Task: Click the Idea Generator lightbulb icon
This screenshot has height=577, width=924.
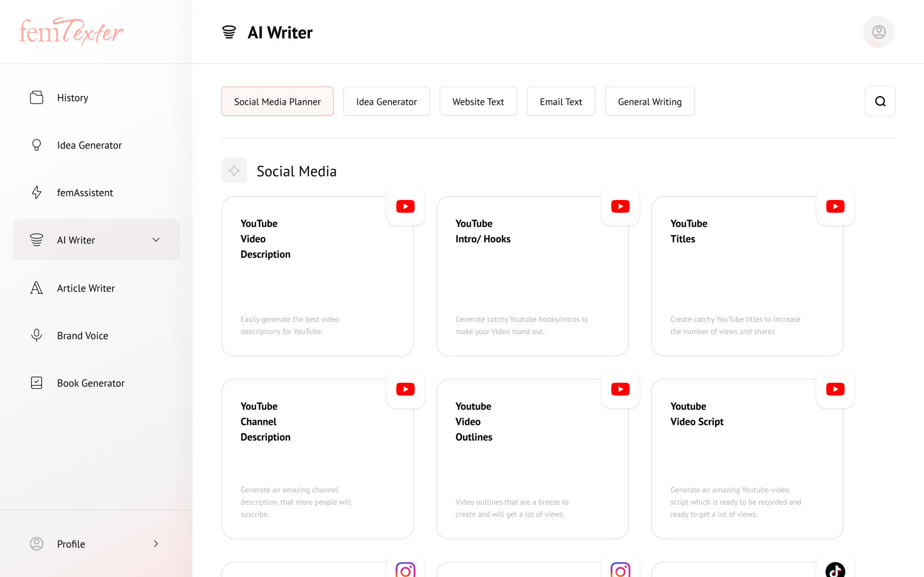Action: tap(36, 145)
